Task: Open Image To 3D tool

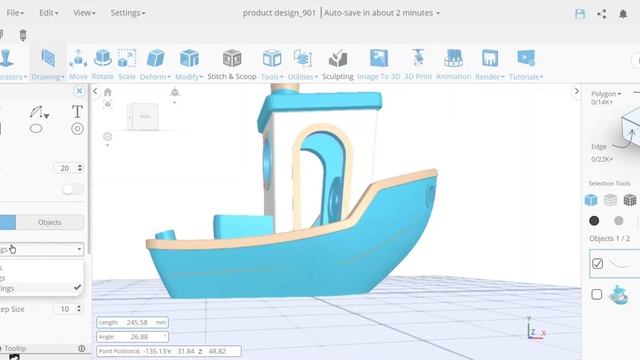Action: point(378,64)
